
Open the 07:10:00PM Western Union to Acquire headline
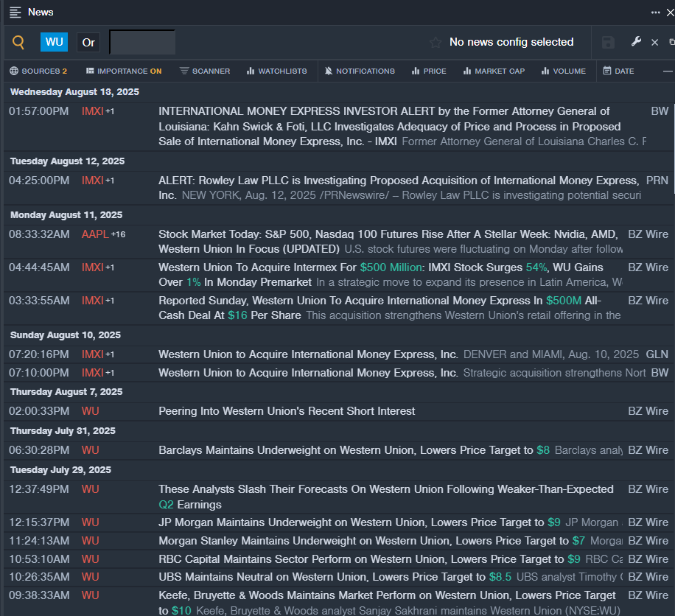pyautogui.click(x=308, y=373)
